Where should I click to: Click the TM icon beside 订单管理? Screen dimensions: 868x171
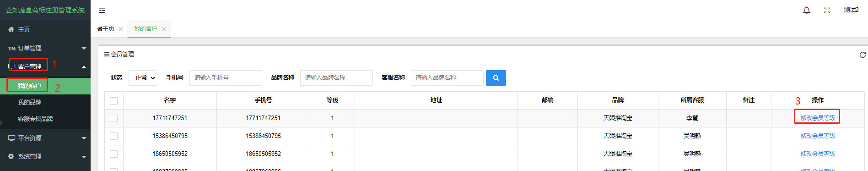coord(12,48)
